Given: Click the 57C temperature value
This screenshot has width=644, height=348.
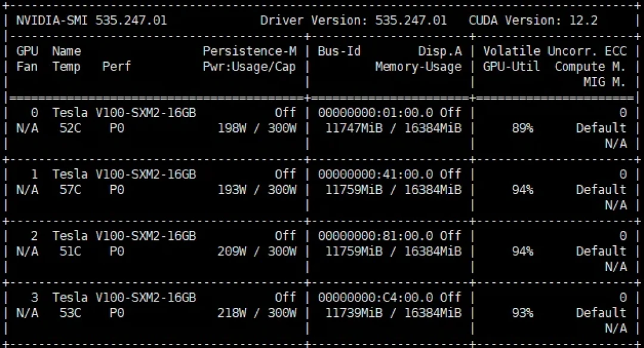Looking at the screenshot, I should pos(70,190).
